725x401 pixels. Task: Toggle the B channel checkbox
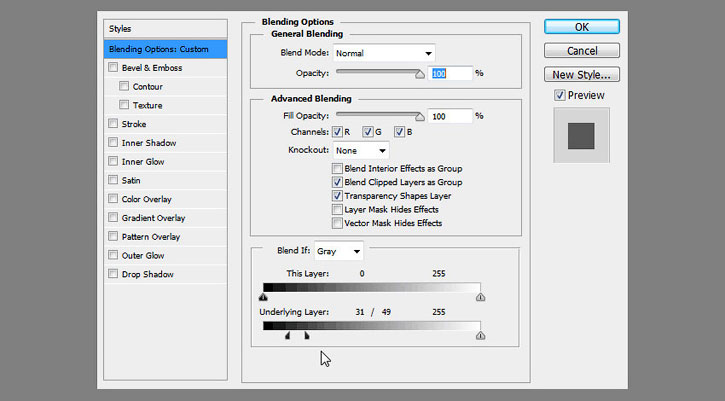tap(399, 132)
